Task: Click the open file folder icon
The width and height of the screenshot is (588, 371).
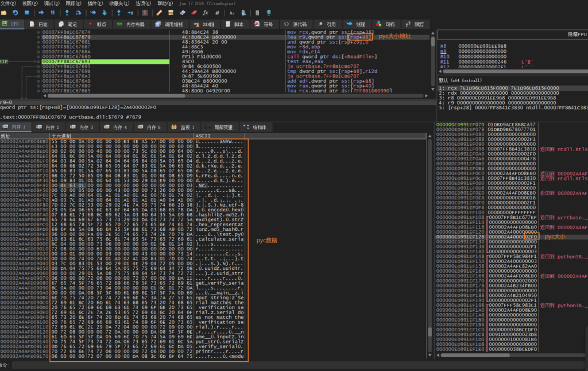Action: tap(5, 12)
